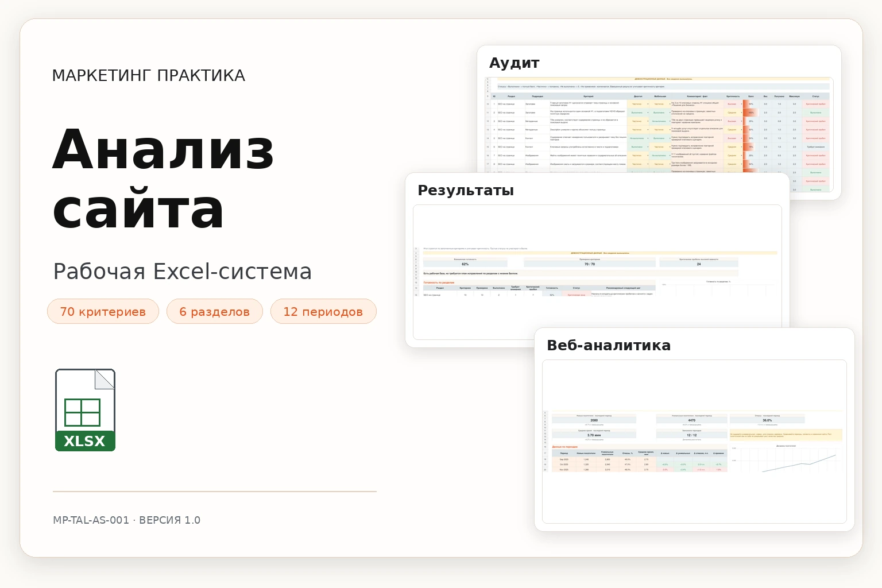The image size is (882, 588).
Task: Open the Результаты spreadsheet preview
Action: click(x=597, y=272)
